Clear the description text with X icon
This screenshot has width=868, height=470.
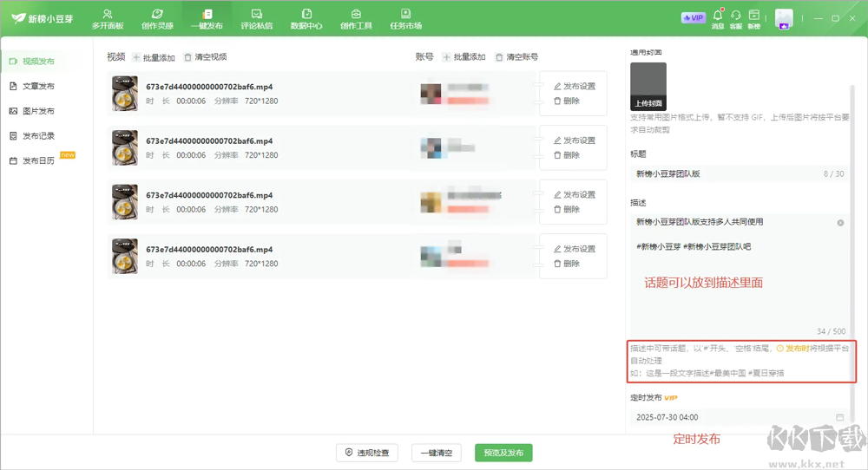(840, 223)
